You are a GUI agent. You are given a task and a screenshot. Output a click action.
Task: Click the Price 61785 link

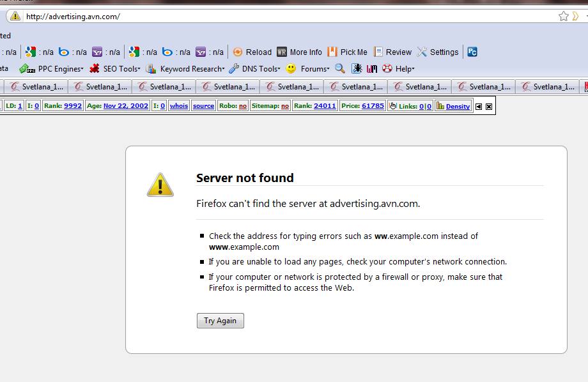(x=373, y=105)
